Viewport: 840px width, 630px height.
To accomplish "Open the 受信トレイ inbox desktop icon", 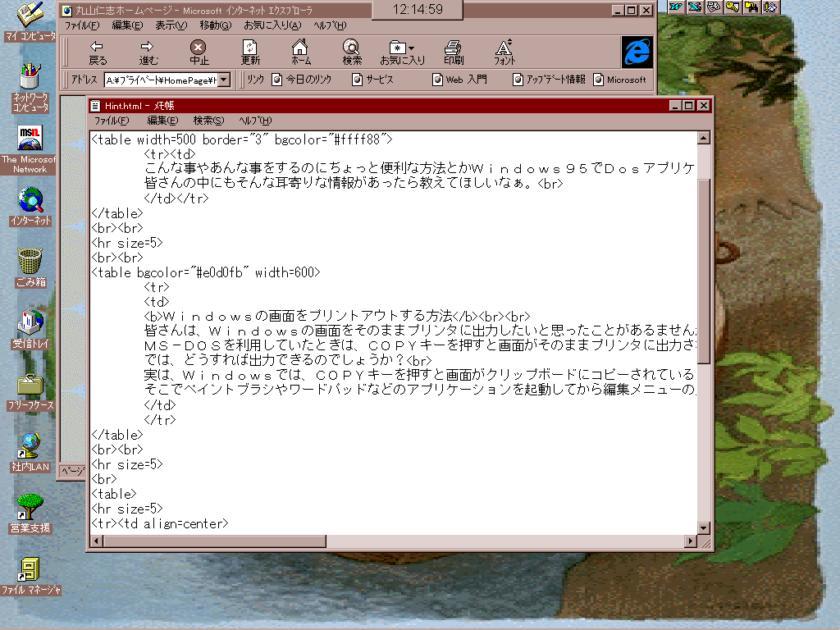I will pos(30,329).
